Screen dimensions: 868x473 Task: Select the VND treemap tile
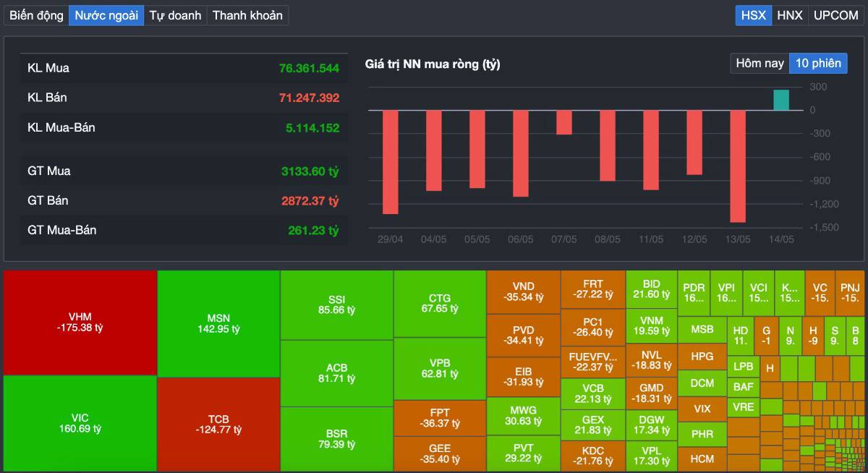[523, 291]
